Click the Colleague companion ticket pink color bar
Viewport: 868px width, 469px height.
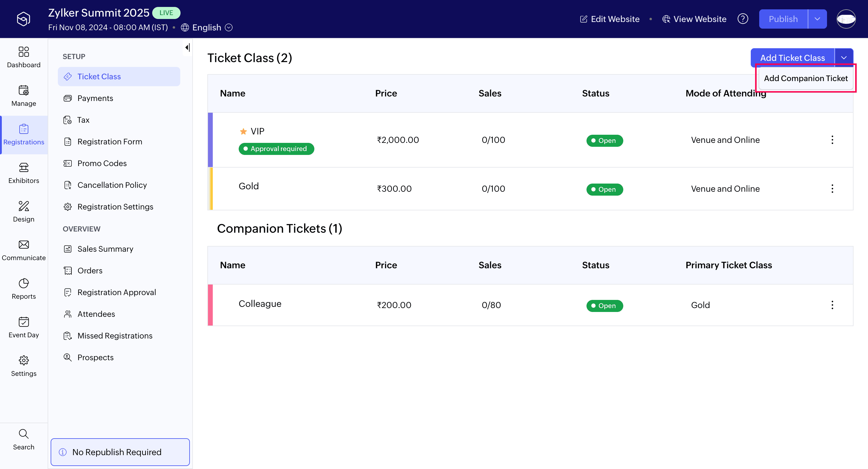click(210, 305)
